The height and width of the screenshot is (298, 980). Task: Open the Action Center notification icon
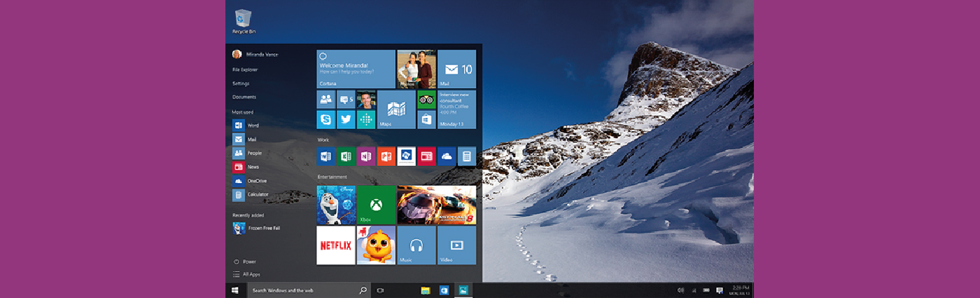[x=720, y=290]
